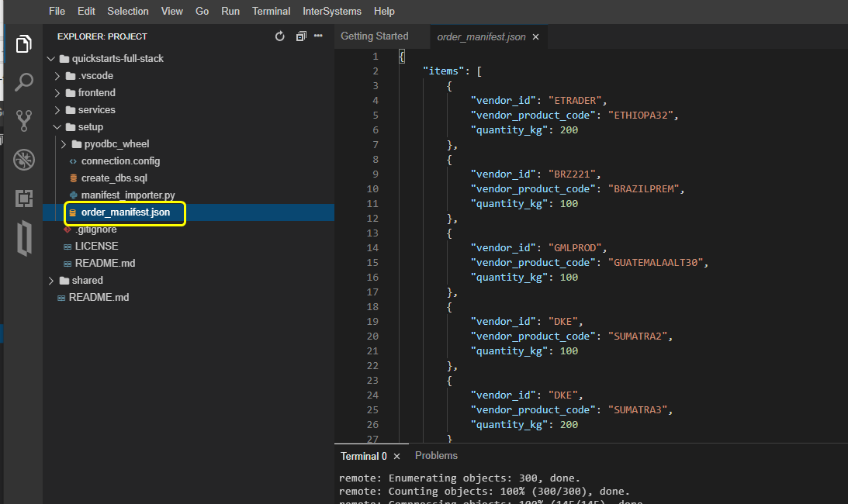Expand the pyodbc_wheel folder
Screen dimensions: 848x504
point(116,144)
